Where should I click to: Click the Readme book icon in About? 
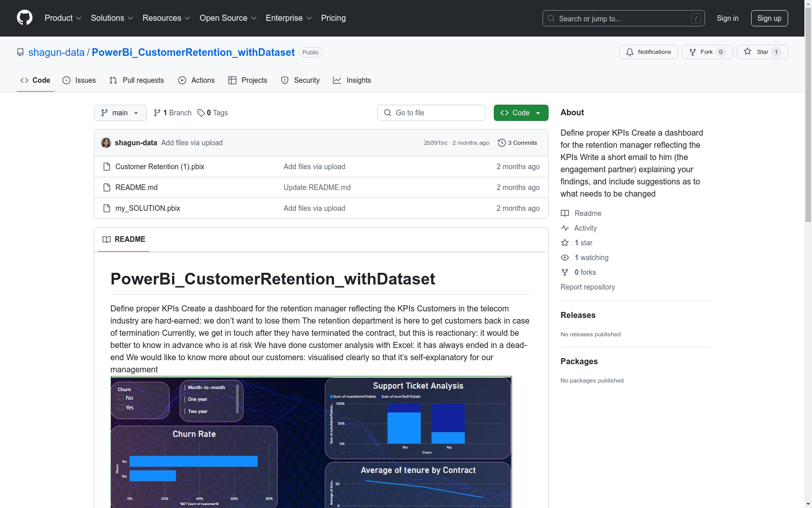click(565, 213)
